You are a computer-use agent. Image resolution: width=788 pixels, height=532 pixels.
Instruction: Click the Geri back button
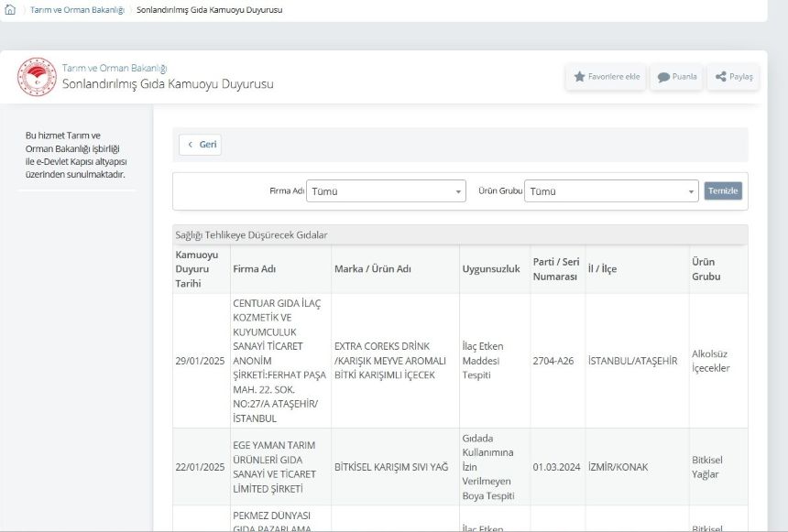pyautogui.click(x=200, y=145)
